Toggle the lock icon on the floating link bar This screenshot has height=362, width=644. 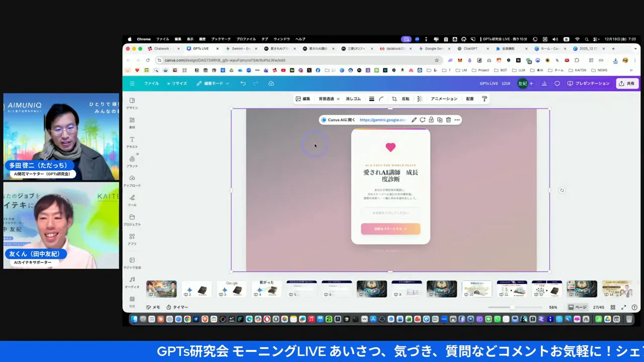tap(431, 120)
